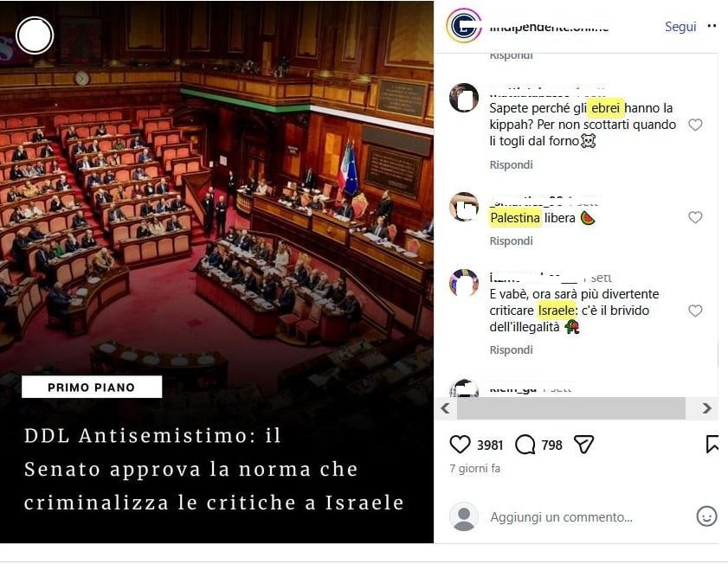Viewport: 728px width, 564px height.
Task: Click the Segui follow button
Action: [680, 27]
